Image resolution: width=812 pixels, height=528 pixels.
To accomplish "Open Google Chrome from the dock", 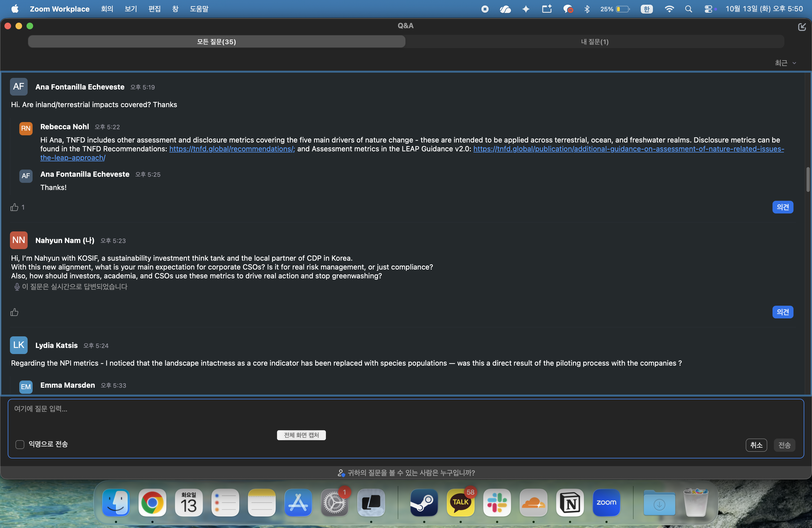I will (152, 502).
